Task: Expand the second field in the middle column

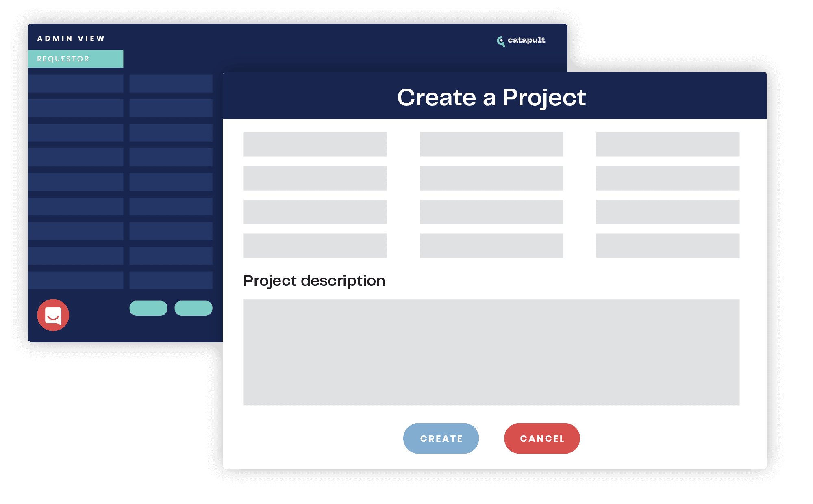Action: tap(491, 178)
